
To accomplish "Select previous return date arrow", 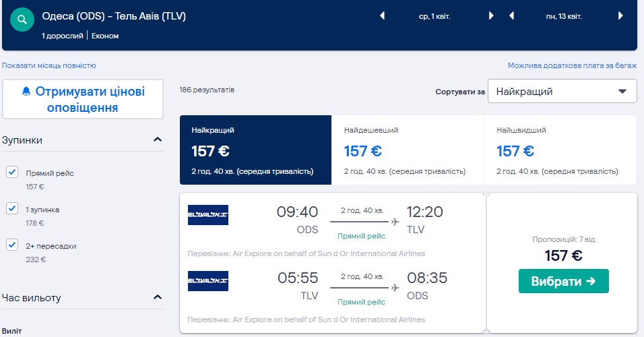I will 512,16.
